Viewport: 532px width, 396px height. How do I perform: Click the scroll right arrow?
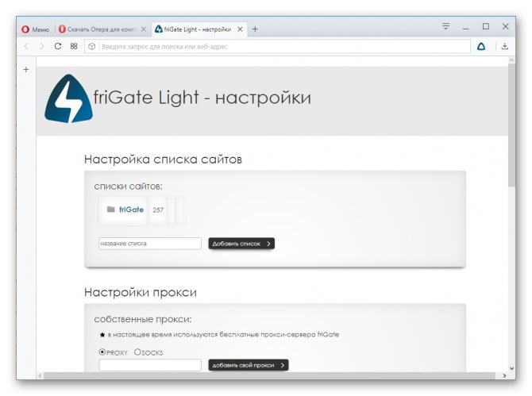coord(504,375)
